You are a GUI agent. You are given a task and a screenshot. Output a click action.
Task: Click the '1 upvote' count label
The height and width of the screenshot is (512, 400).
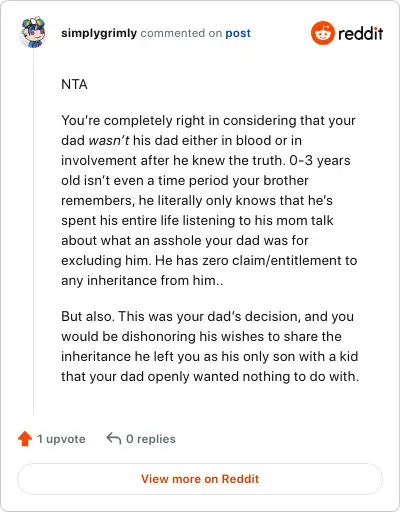tap(61, 439)
